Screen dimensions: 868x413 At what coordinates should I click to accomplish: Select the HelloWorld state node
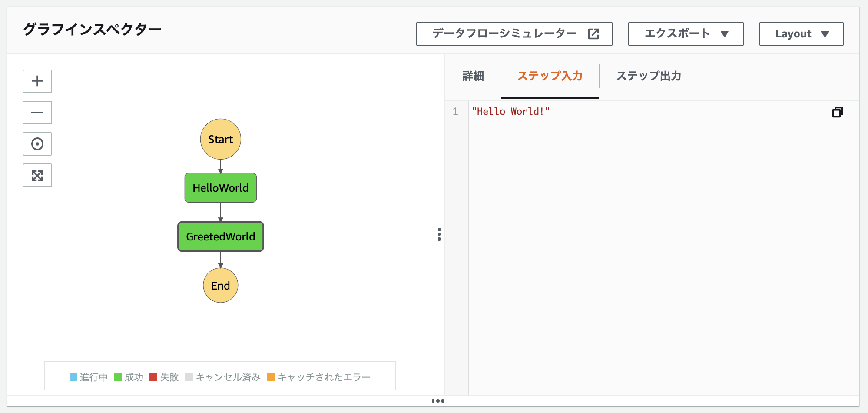220,187
